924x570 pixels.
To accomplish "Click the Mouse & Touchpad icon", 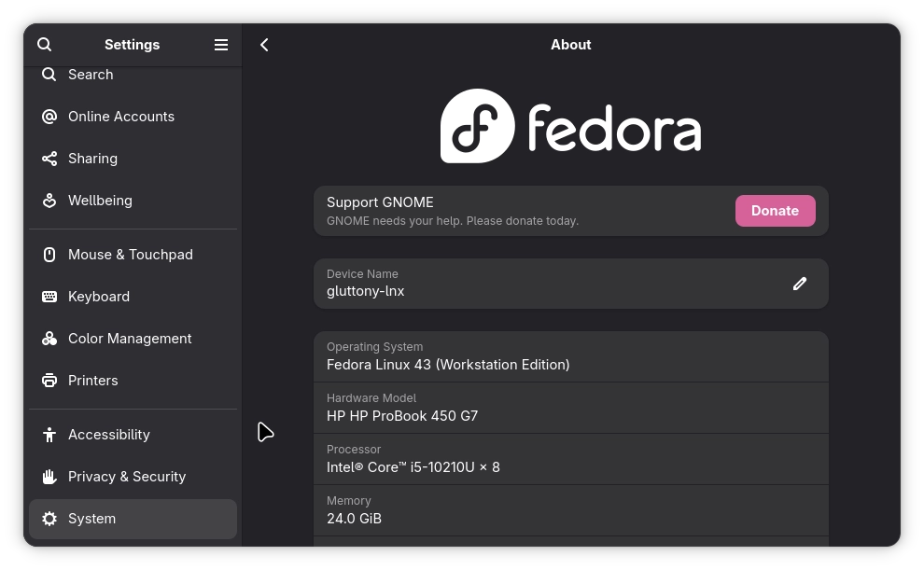I will pyautogui.click(x=49, y=255).
